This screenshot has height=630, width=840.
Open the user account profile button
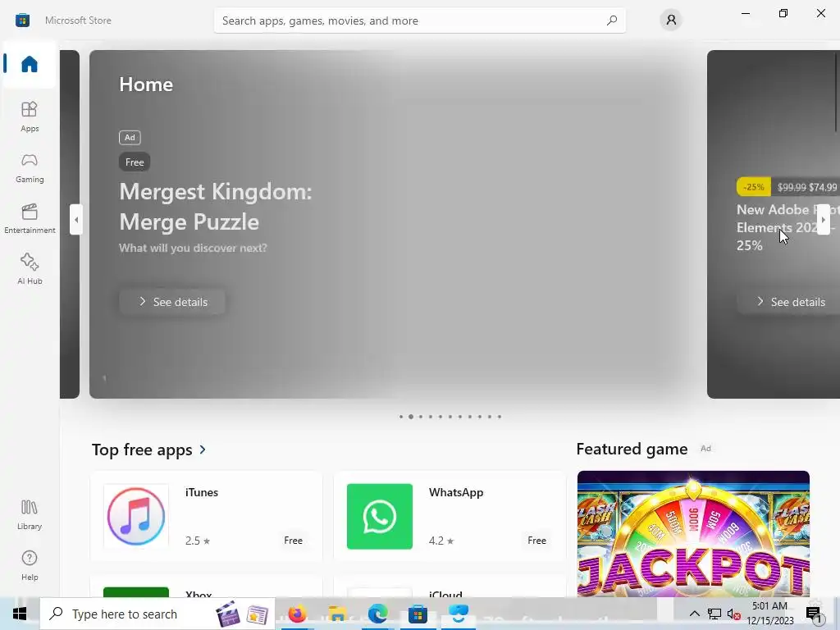coord(671,21)
